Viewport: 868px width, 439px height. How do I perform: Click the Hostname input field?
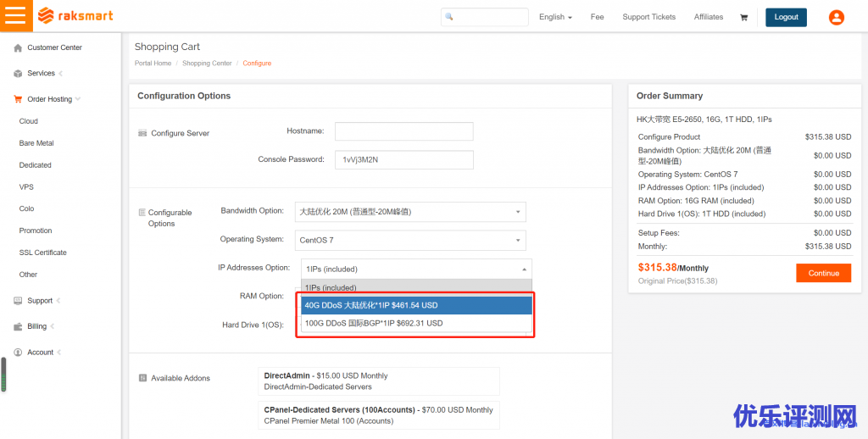tap(403, 131)
